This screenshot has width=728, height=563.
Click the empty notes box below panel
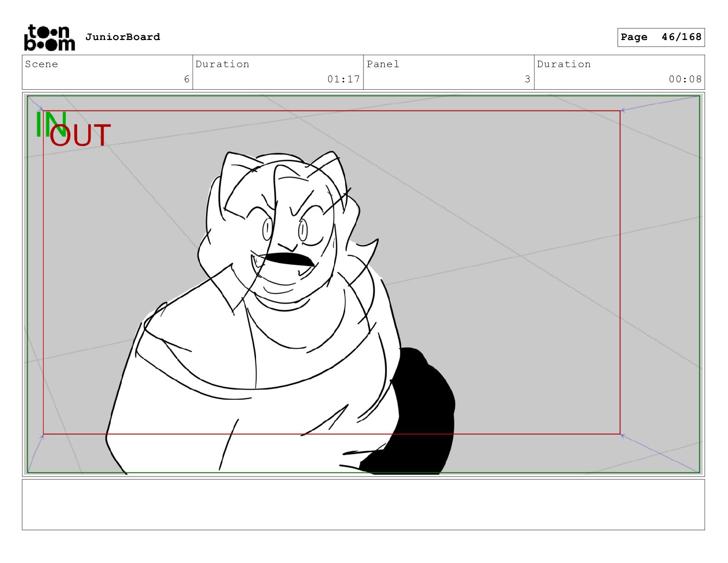coord(363,505)
